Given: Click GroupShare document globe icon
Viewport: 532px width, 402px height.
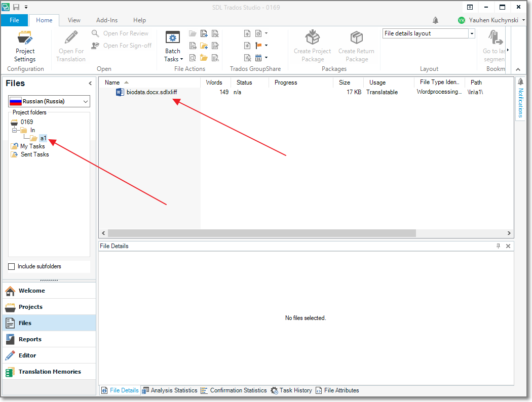Looking at the screenshot, I should (258, 33).
